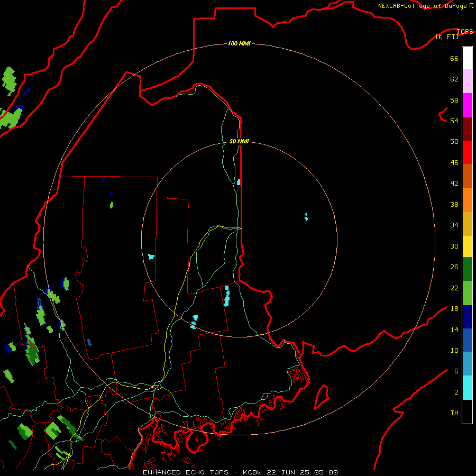Screen dimensions: 476x476
Task: Select legend value 50
Action: tap(454, 141)
